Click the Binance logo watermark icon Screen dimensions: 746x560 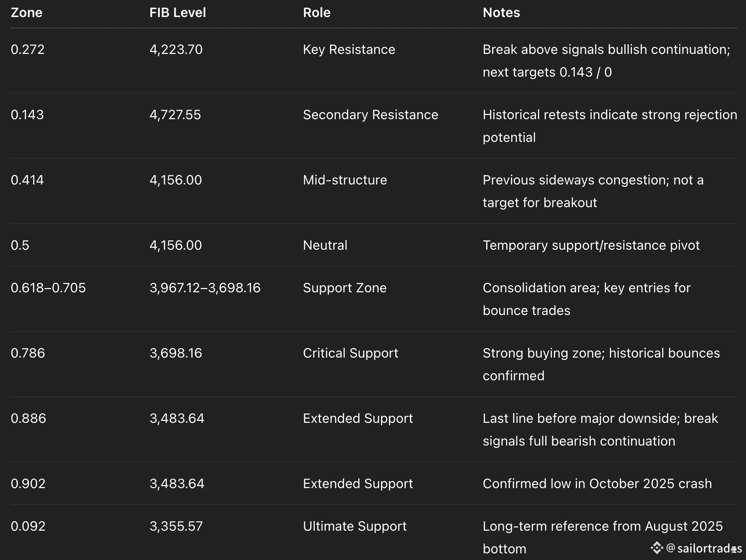point(657,548)
